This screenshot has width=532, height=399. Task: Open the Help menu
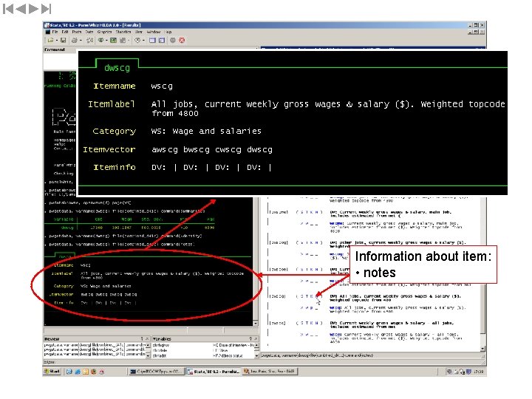click(x=168, y=32)
